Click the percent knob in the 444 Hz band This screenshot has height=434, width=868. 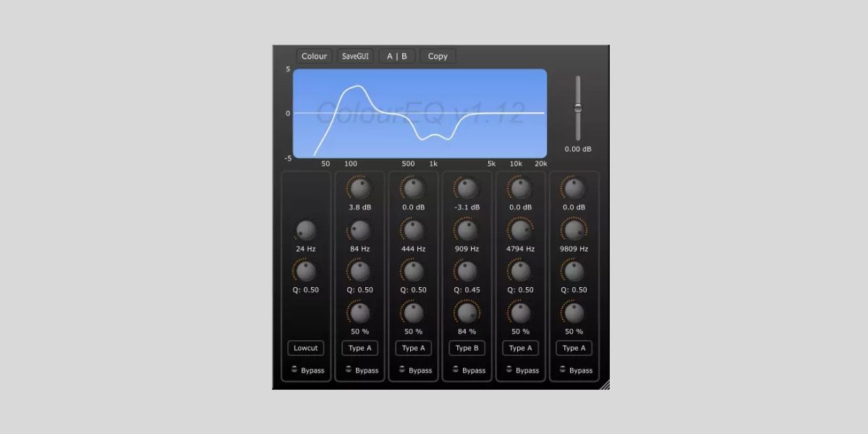(x=413, y=313)
